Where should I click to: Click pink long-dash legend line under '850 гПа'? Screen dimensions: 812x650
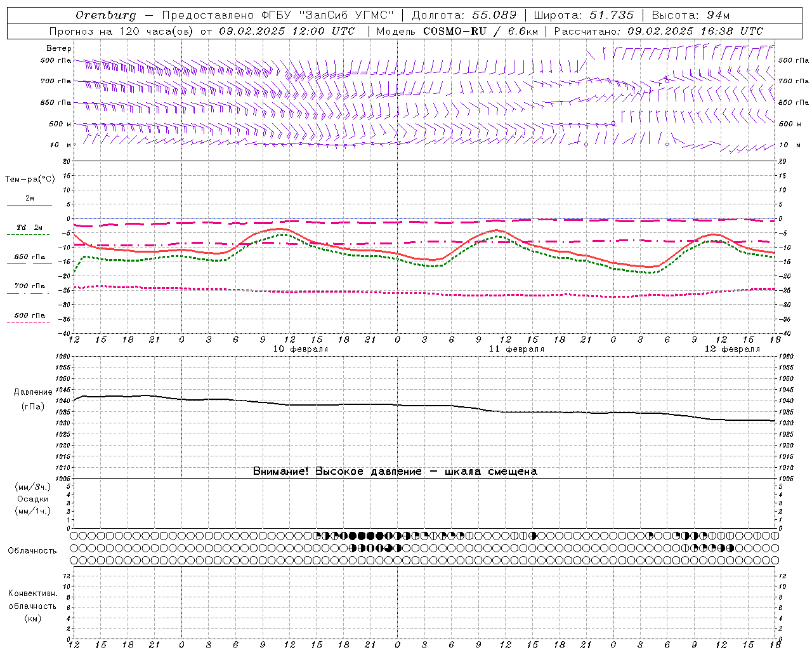tap(29, 263)
